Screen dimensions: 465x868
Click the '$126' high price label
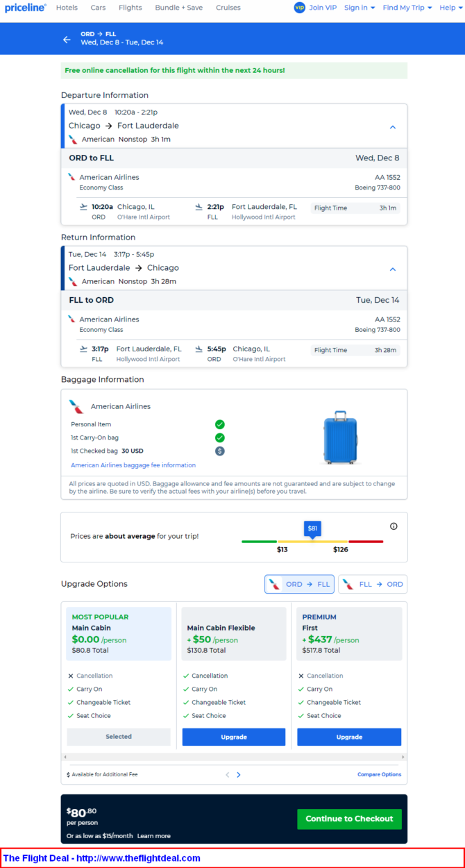pos(341,549)
